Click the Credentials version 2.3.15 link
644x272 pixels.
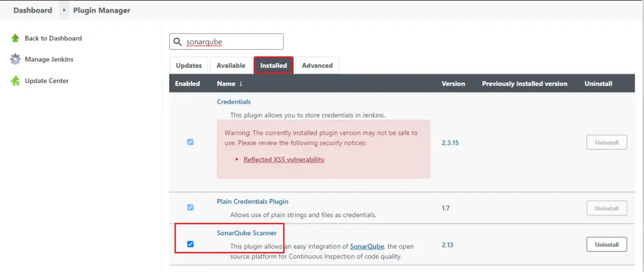(x=450, y=144)
